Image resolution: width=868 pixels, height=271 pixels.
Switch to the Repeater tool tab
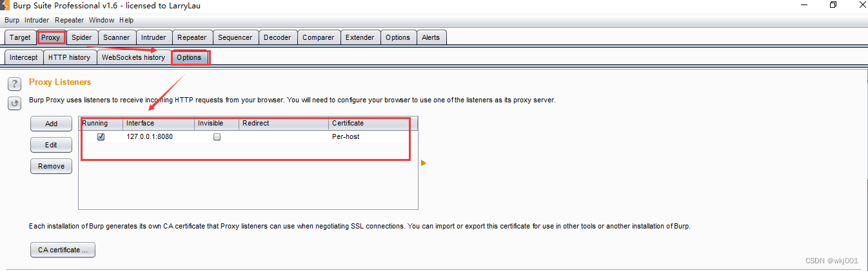click(192, 37)
